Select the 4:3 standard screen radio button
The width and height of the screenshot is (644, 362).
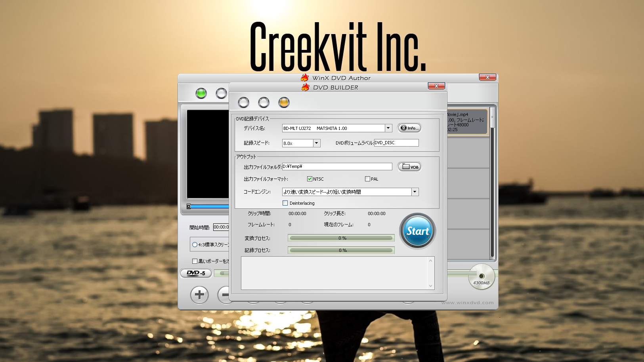[195, 245]
